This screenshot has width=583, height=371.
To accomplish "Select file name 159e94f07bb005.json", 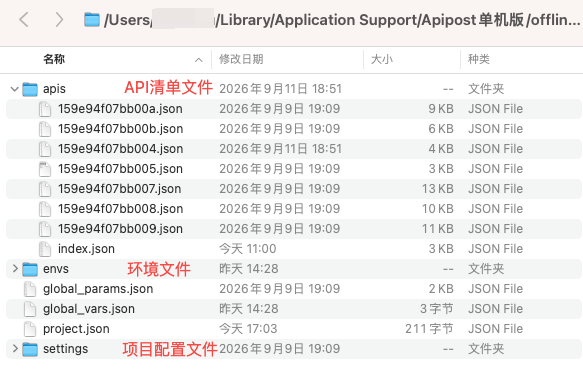I will (120, 169).
